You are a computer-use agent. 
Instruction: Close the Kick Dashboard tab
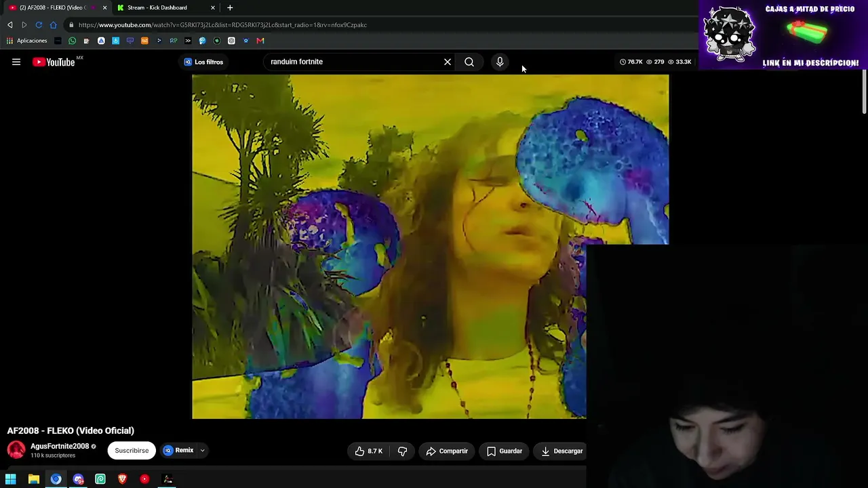(x=213, y=7)
